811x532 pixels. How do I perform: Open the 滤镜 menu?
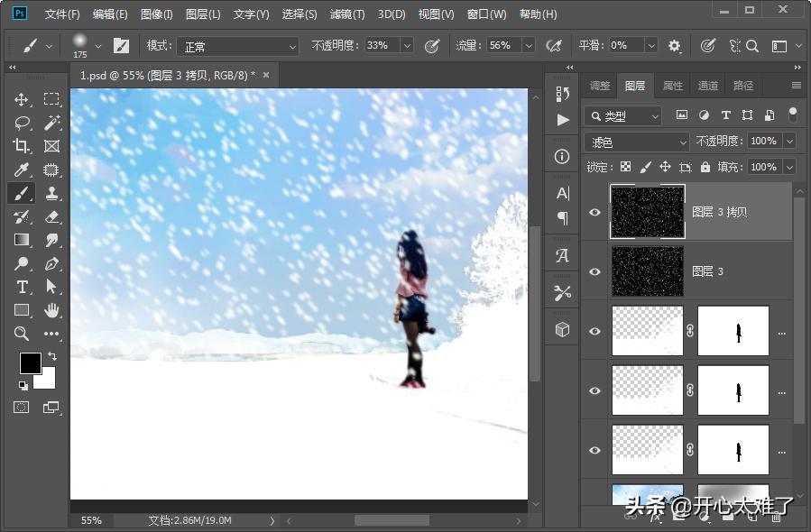(x=346, y=14)
